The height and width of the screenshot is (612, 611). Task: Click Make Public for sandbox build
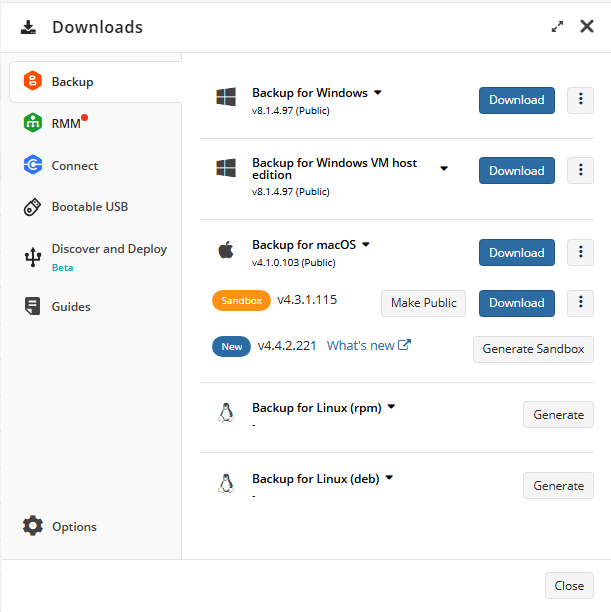[423, 303]
